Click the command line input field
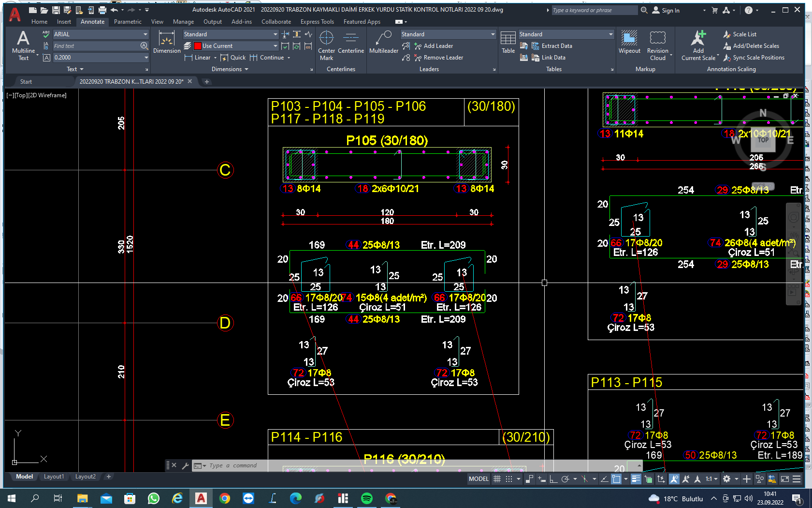Image resolution: width=812 pixels, height=508 pixels. 416,465
